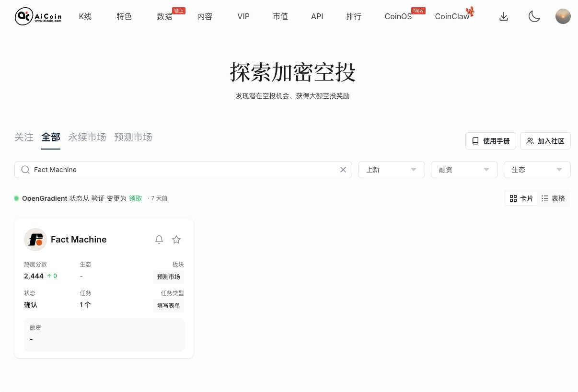578x392 pixels.
Task: Open the 生态 ecosystem dropdown
Action: (537, 170)
